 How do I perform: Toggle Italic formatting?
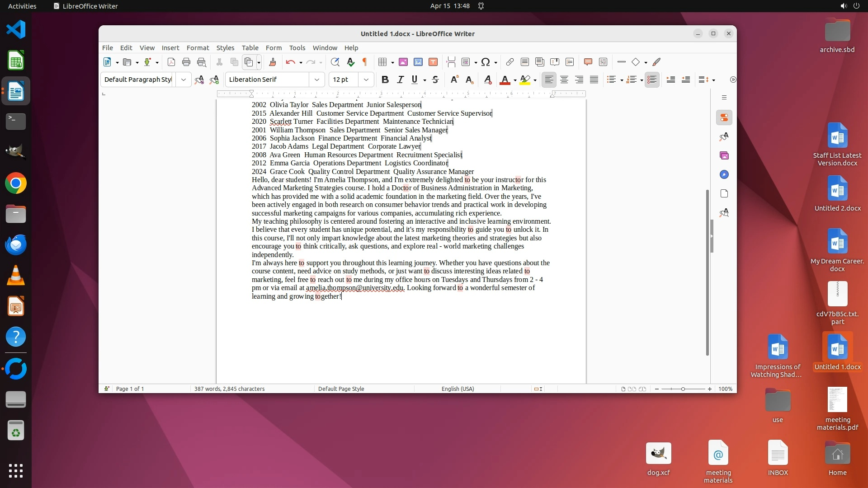(400, 80)
